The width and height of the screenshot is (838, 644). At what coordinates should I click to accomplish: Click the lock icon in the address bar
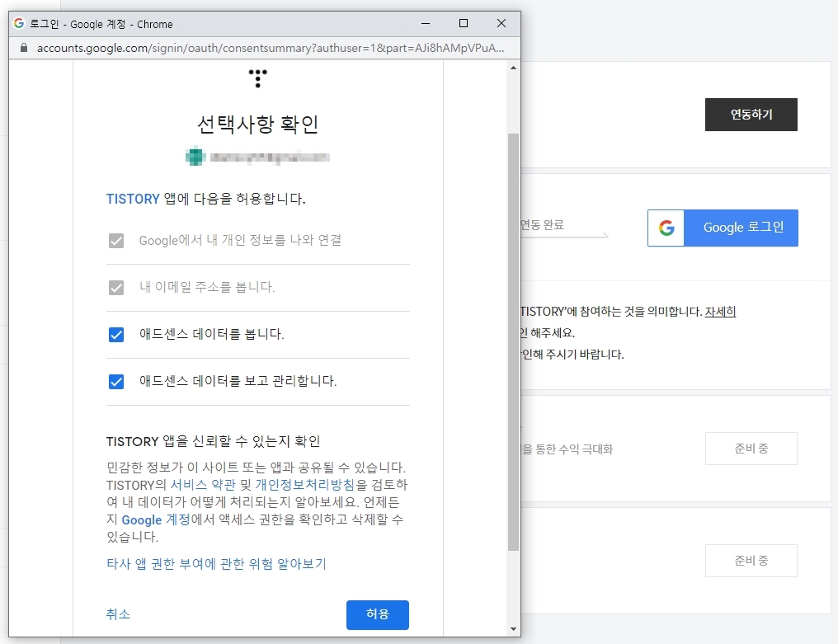click(x=24, y=48)
